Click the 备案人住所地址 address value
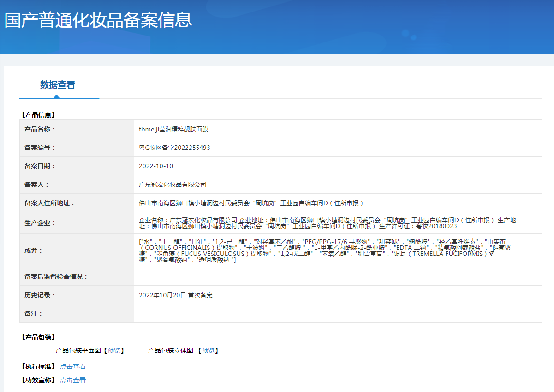The width and height of the screenshot is (554, 392). coord(251,203)
